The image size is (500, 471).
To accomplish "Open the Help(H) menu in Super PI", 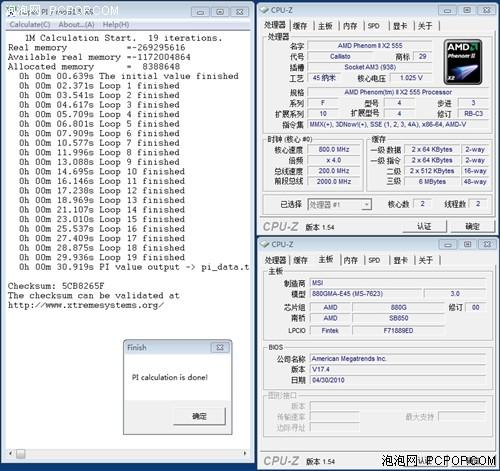I will (116, 25).
